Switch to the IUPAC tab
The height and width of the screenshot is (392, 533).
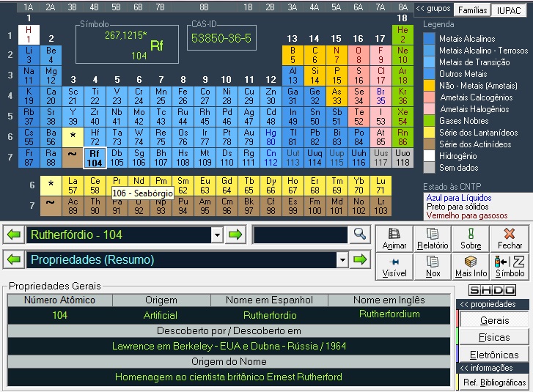509,10
